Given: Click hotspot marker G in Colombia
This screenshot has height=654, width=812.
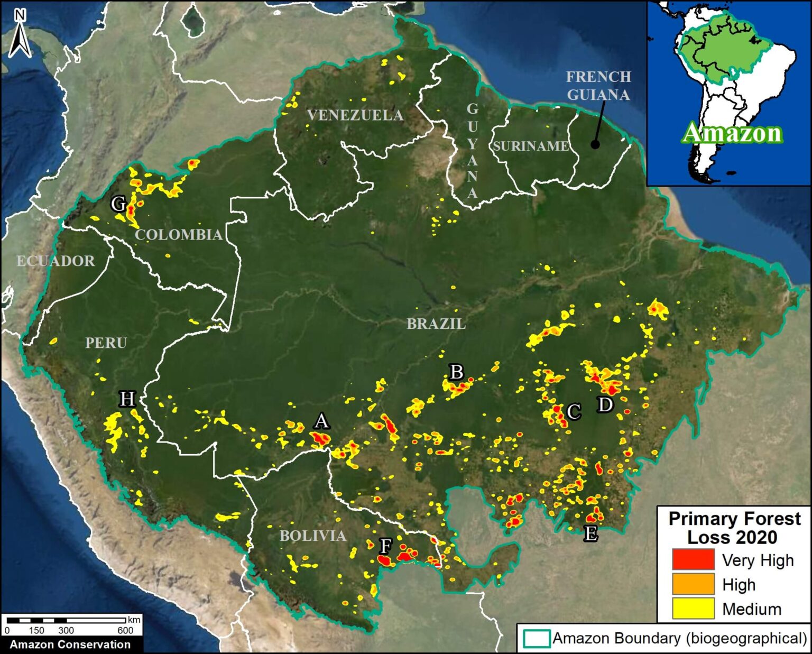Looking at the screenshot, I should pos(118,204).
